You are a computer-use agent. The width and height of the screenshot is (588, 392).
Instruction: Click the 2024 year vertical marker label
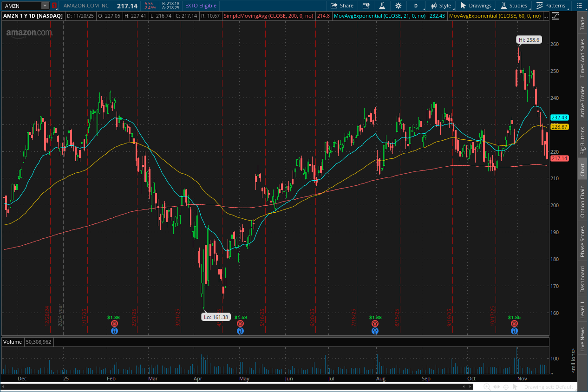pyautogui.click(x=60, y=315)
